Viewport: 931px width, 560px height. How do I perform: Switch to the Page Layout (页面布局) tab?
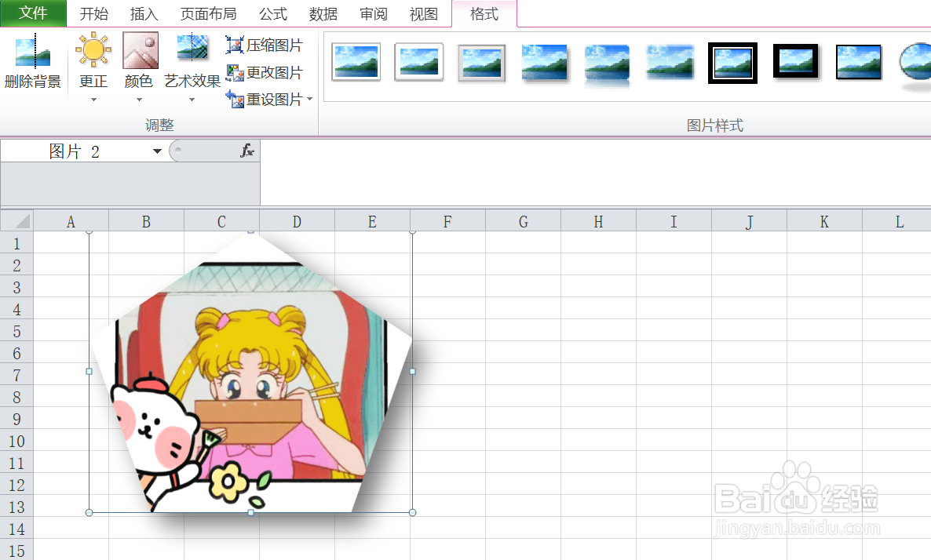(x=208, y=13)
